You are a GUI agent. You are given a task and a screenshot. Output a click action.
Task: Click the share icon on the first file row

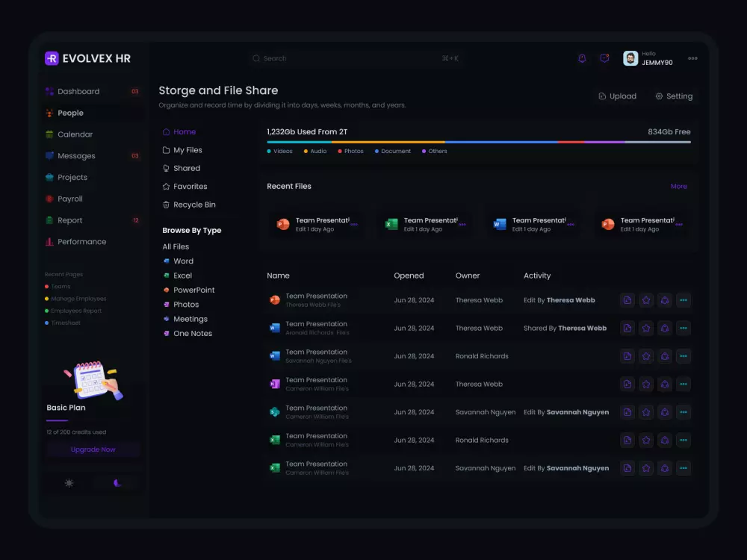click(665, 300)
